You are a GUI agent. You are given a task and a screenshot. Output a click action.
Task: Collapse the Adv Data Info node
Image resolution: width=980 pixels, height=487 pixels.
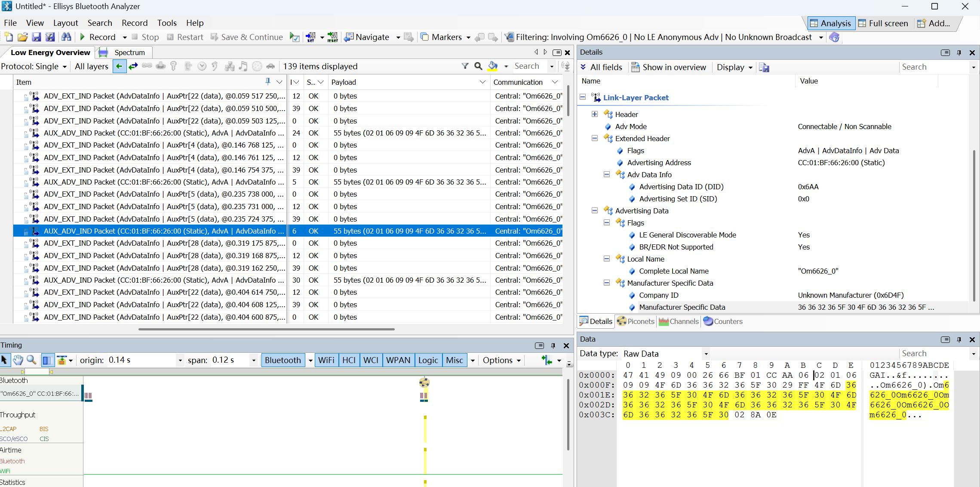tap(607, 174)
